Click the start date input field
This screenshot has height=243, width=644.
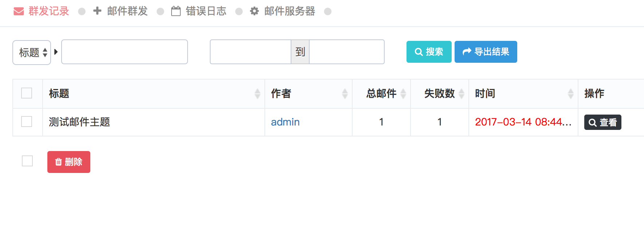coord(251,52)
